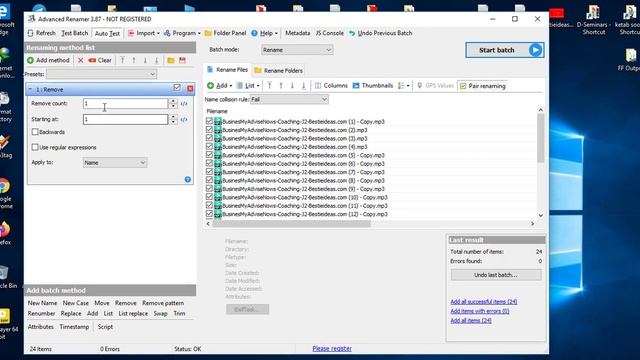Enable Use regular expressions checkbox
The height and width of the screenshot is (360, 640).
35,147
